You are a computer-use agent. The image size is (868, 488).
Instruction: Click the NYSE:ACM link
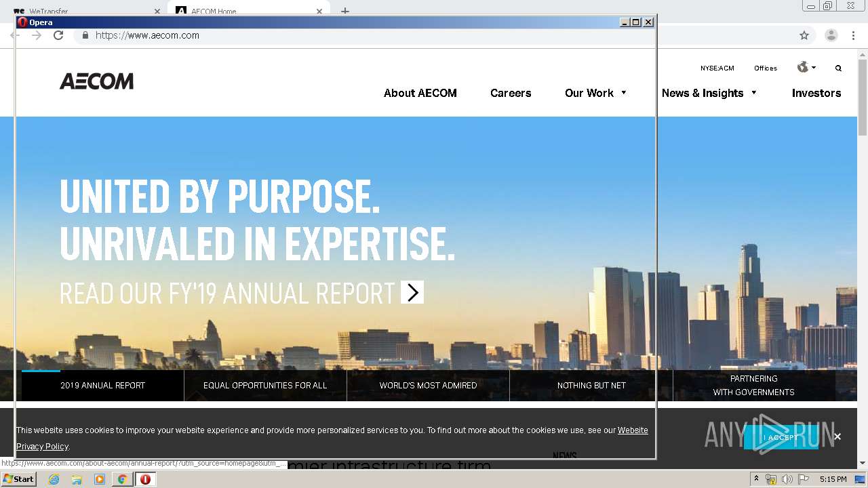pos(717,68)
